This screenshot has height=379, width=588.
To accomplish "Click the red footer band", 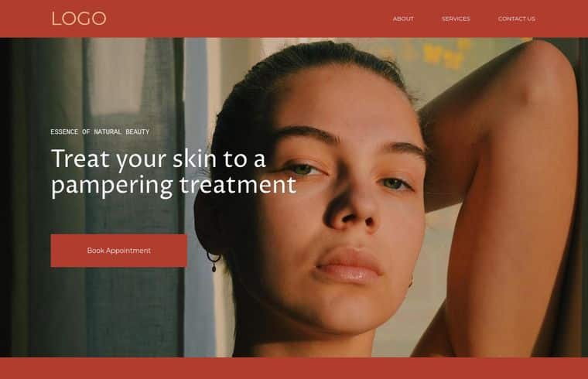I will [x=294, y=368].
